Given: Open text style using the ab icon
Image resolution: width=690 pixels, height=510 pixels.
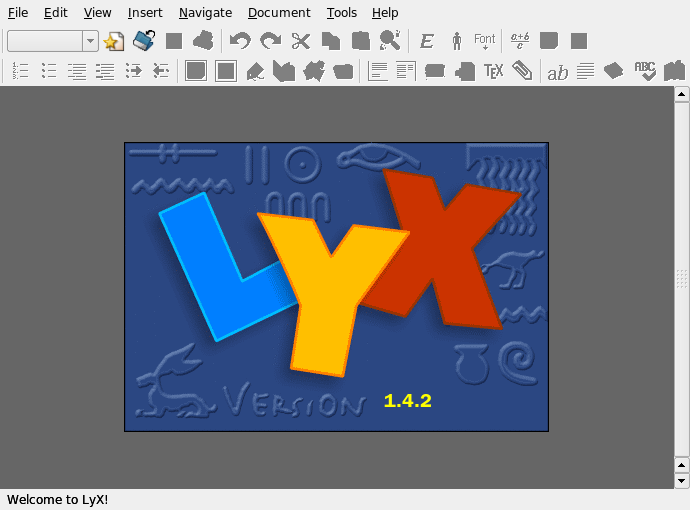Looking at the screenshot, I should [x=558, y=73].
